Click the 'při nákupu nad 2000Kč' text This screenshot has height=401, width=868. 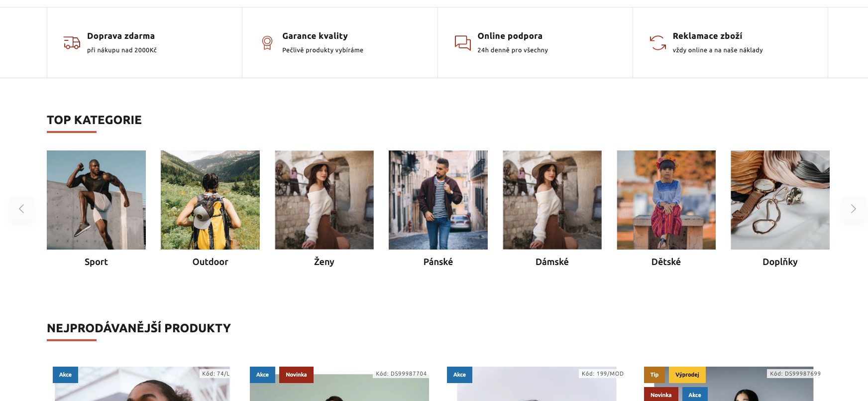point(122,50)
